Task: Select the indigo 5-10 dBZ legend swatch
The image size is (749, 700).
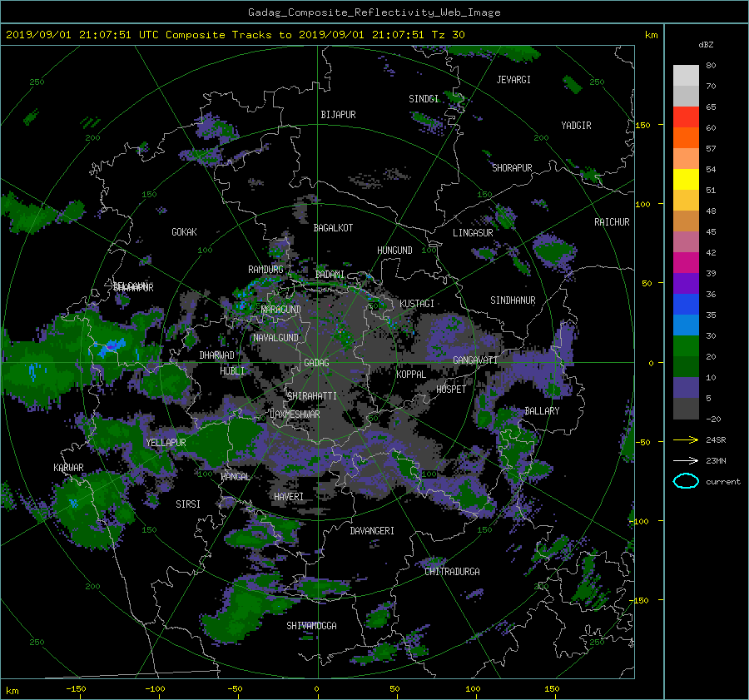Action: pos(686,388)
